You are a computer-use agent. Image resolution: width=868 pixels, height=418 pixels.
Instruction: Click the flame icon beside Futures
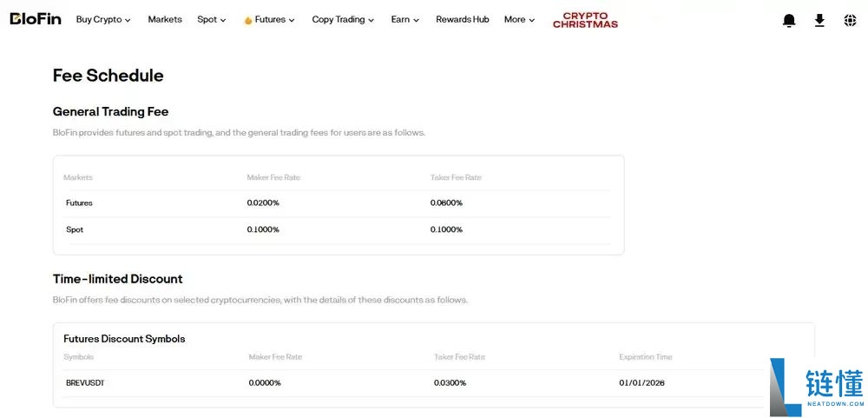pyautogui.click(x=248, y=20)
